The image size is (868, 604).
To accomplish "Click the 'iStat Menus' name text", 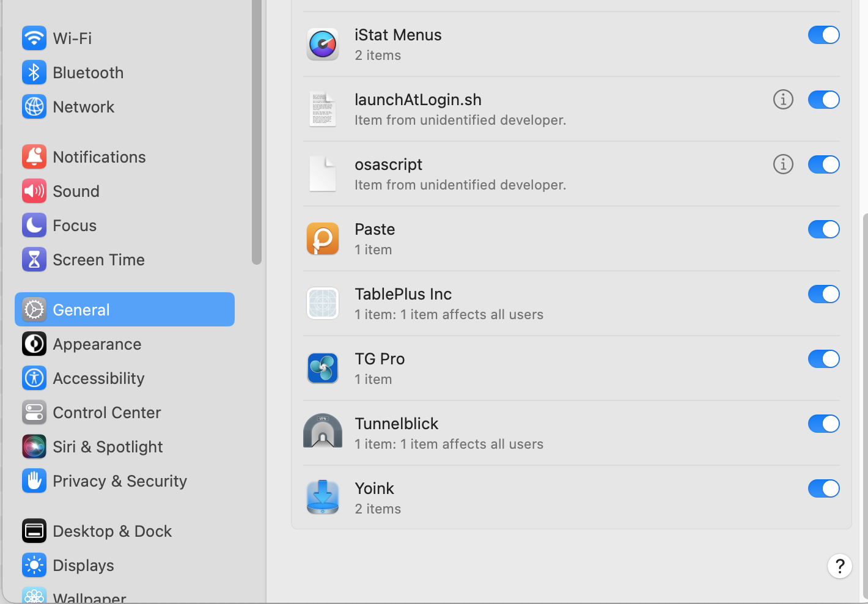I will click(x=398, y=35).
